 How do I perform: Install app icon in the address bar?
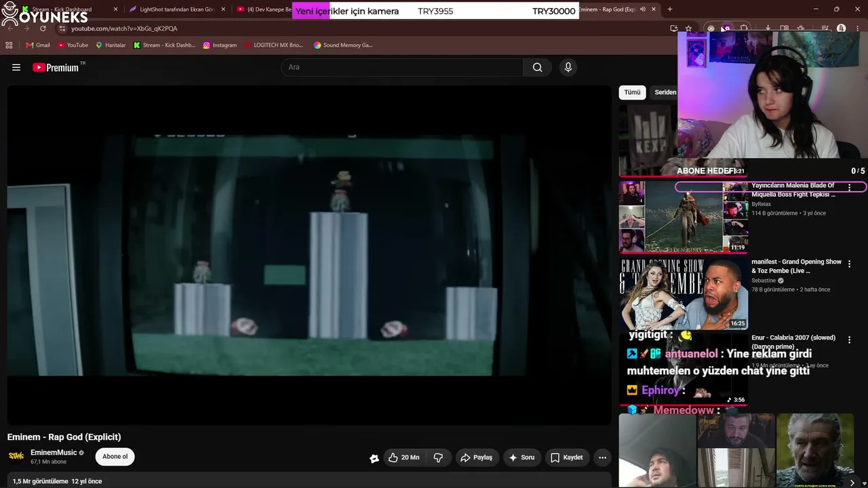point(673,28)
